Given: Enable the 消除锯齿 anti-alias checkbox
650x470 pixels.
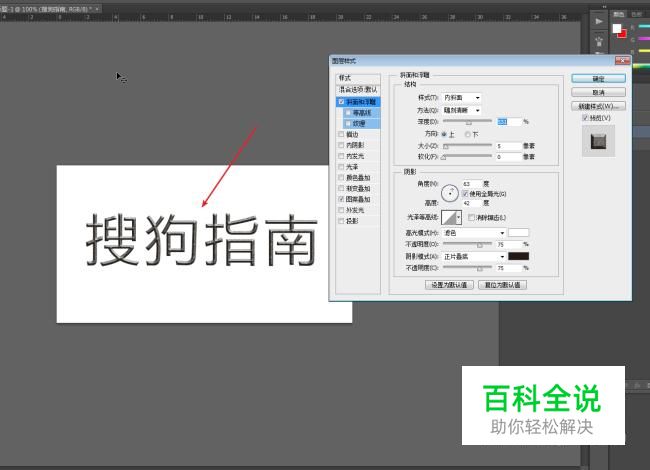Looking at the screenshot, I should (x=471, y=218).
